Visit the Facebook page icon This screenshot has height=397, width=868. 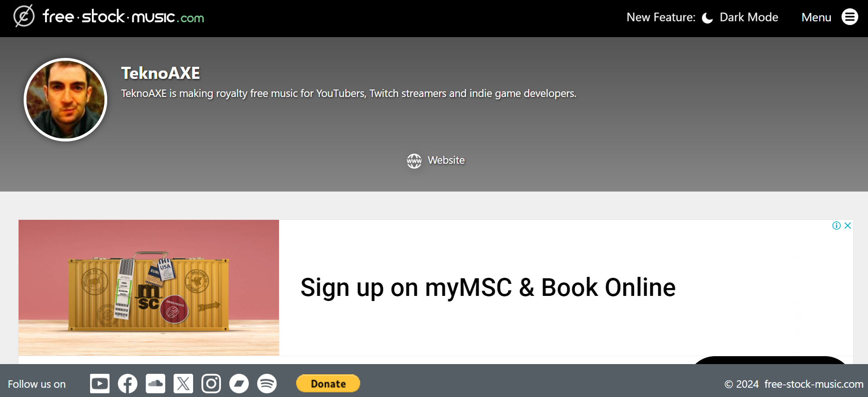pos(128,384)
